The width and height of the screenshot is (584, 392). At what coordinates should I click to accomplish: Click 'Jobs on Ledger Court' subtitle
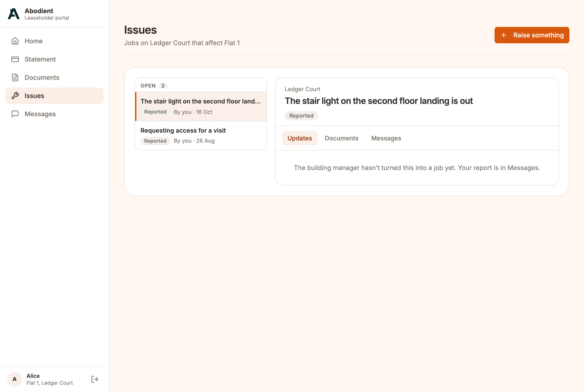click(182, 43)
